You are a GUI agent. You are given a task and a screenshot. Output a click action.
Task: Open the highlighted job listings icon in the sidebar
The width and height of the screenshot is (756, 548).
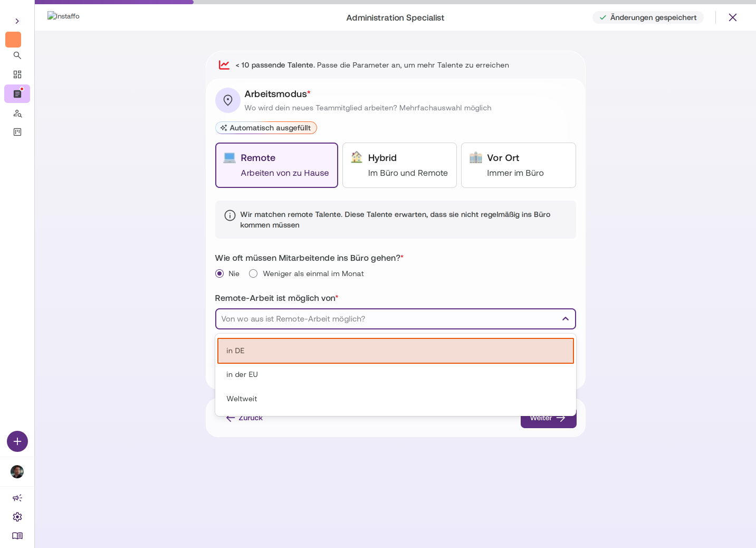coord(17,94)
